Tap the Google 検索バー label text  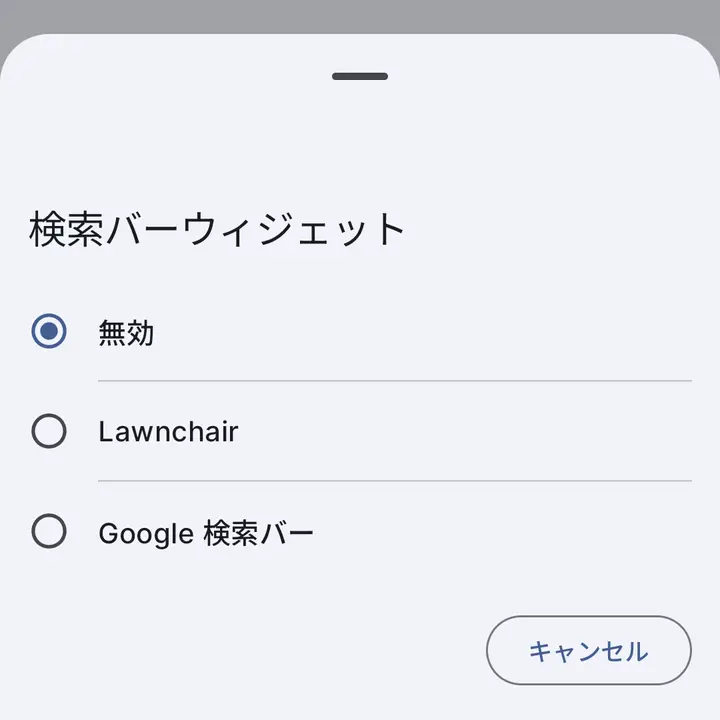(206, 533)
